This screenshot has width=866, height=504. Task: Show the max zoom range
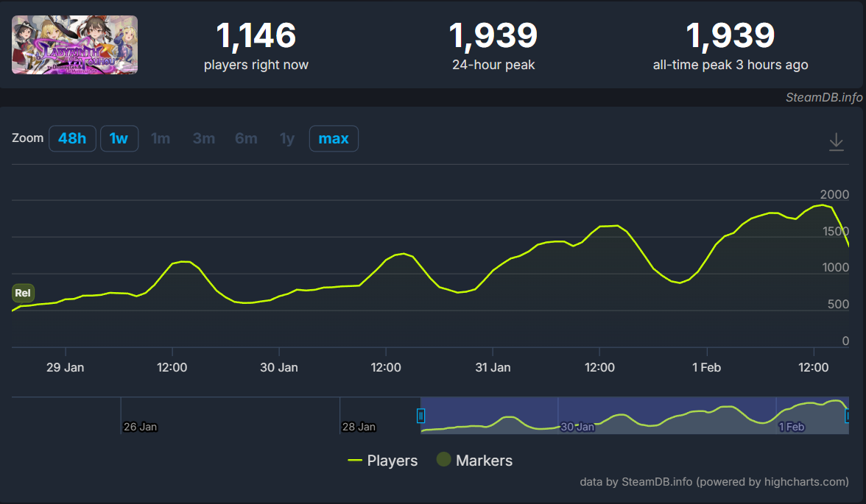(x=334, y=138)
